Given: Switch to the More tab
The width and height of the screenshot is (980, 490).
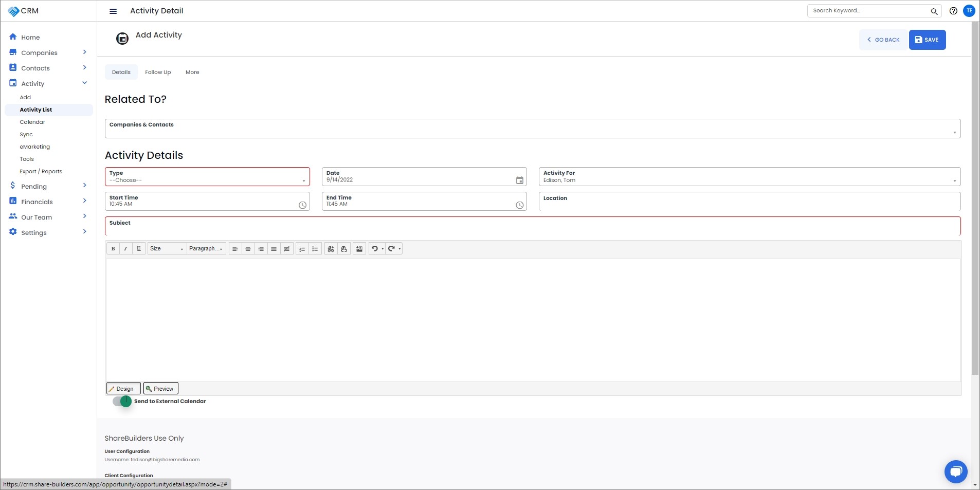Looking at the screenshot, I should pos(192,72).
